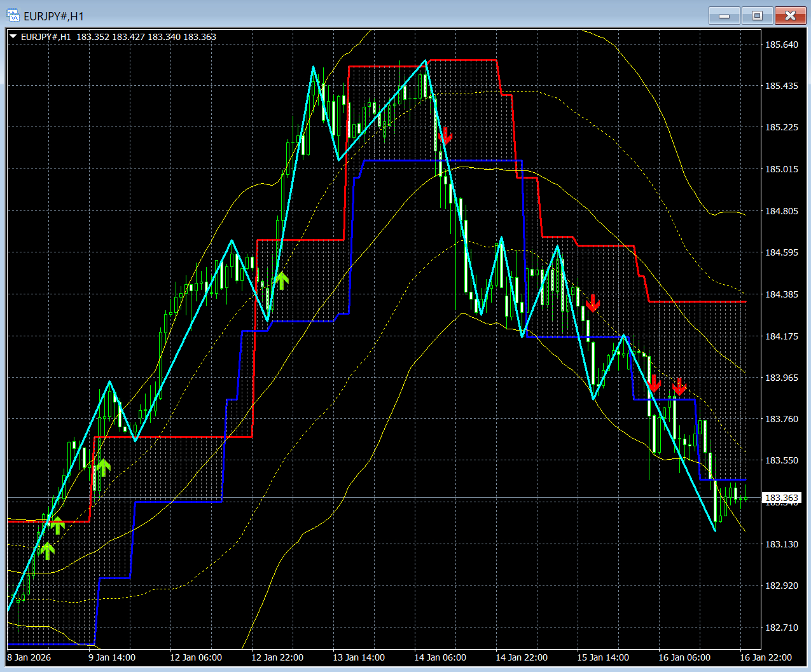Click time axis label 13 Jan 14:00
This screenshot has height=672, width=811.
359,657
